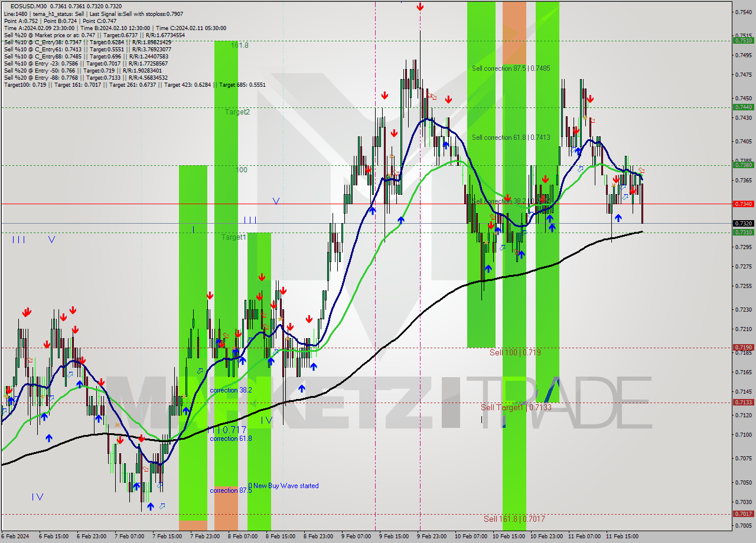Click the 0.7405 price axis value
The image size is (756, 543).
click(744, 142)
